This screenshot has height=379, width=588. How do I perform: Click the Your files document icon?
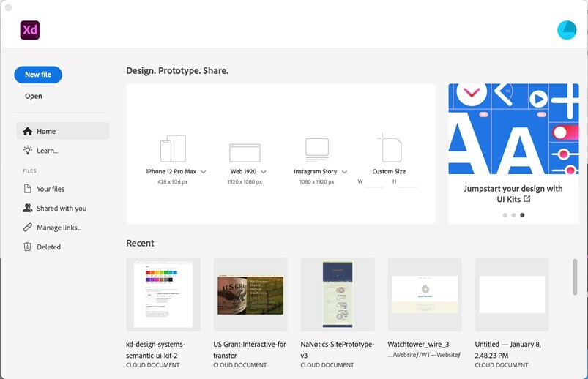tap(28, 189)
